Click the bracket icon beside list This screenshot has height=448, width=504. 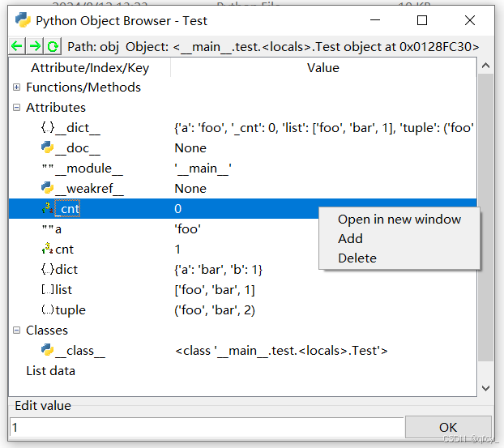pos(48,289)
